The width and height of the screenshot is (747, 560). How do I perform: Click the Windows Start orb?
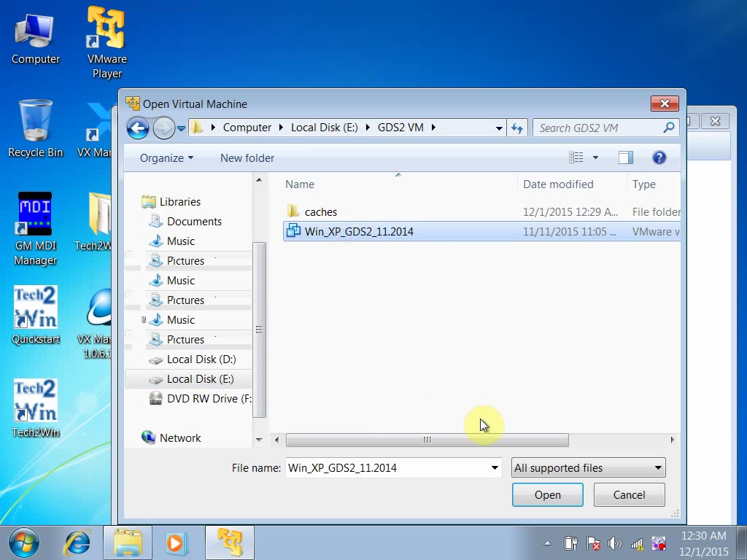(23, 542)
